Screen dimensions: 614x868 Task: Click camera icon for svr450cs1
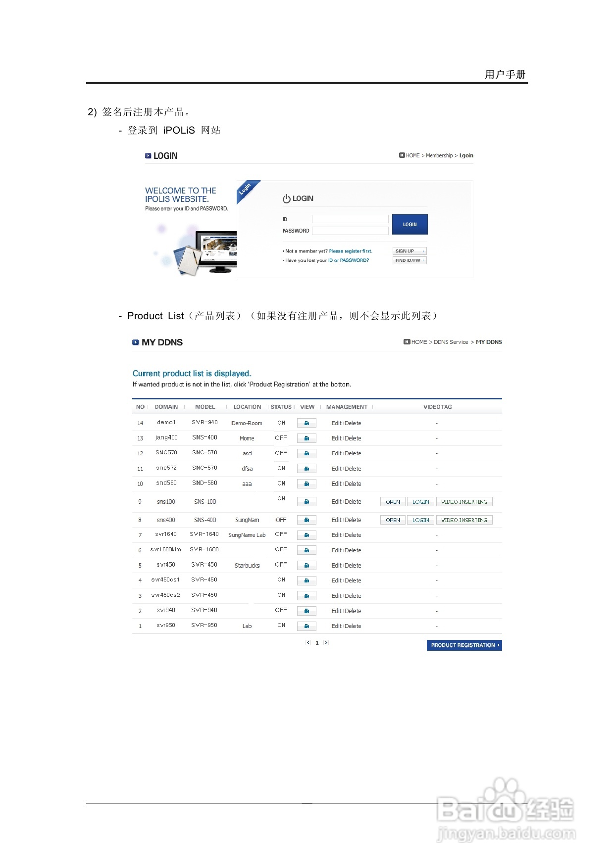coord(307,580)
